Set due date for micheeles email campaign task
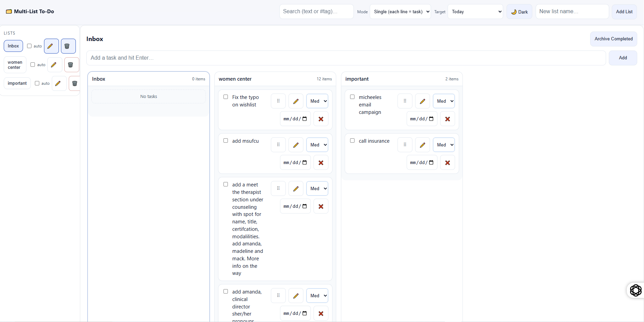 (x=422, y=119)
